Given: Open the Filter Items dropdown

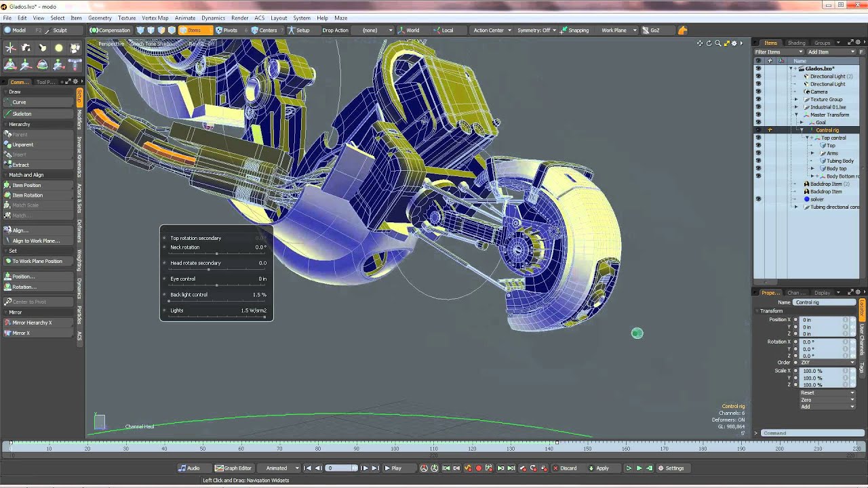Looking at the screenshot, I should (x=778, y=52).
